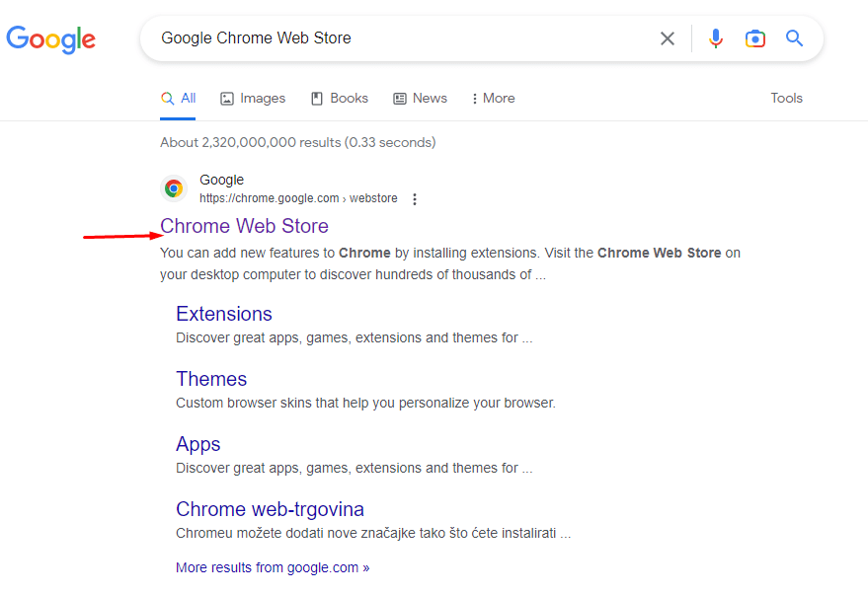Open the Tools options
Viewport: 868px width, 595px height.
click(x=786, y=99)
